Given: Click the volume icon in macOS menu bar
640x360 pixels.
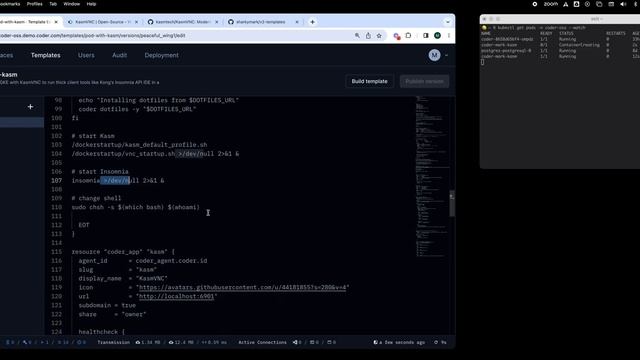Looking at the screenshot, I should 623,4.
